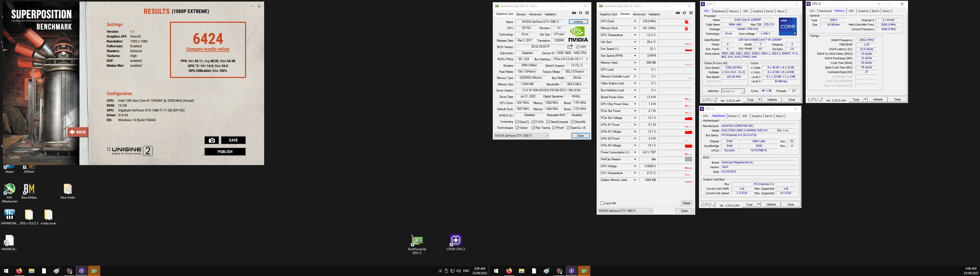Click the question mark beside Bus Interface
The width and height of the screenshot is (980, 276).
pos(587,59)
